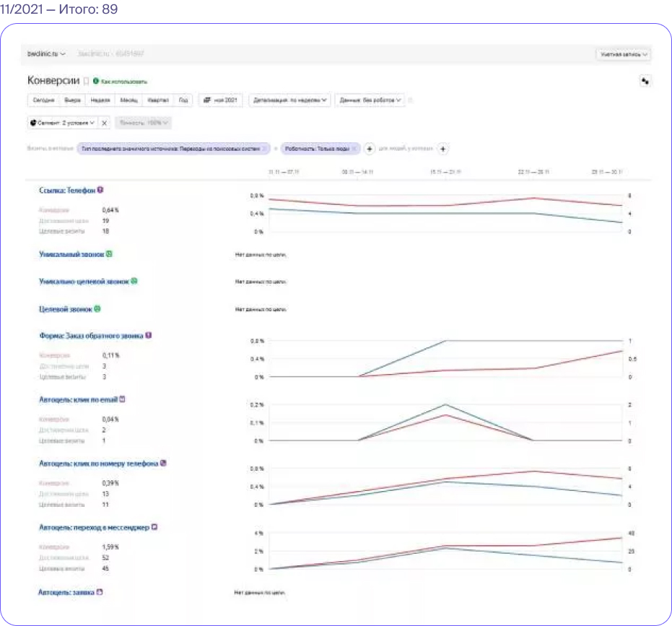672x626 pixels.
Task: Open the date range calendar picker
Action: tap(220, 100)
